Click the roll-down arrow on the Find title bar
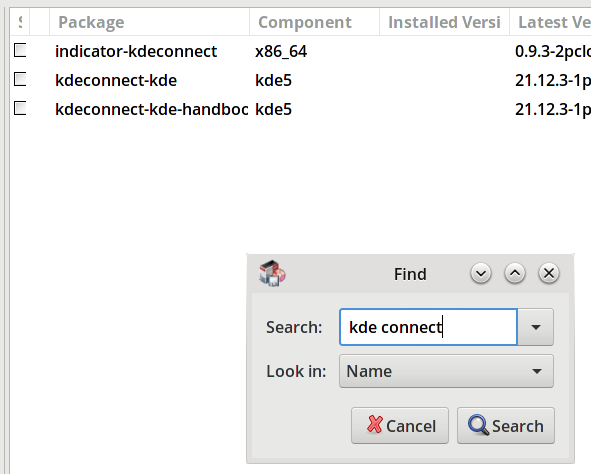 click(x=481, y=273)
